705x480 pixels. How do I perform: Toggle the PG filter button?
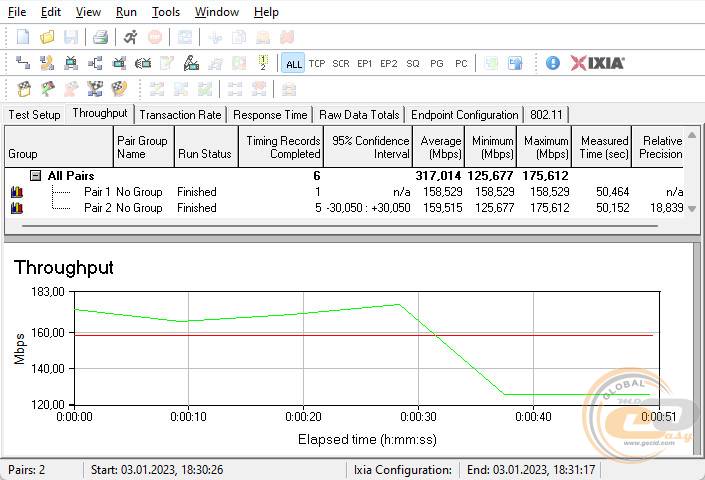[x=437, y=63]
